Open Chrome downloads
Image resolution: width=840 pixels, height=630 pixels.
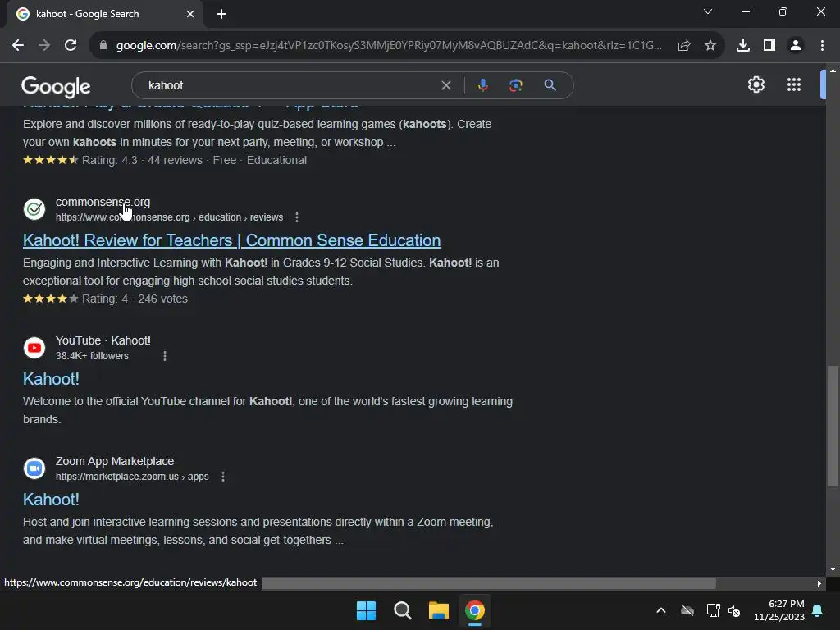(743, 46)
